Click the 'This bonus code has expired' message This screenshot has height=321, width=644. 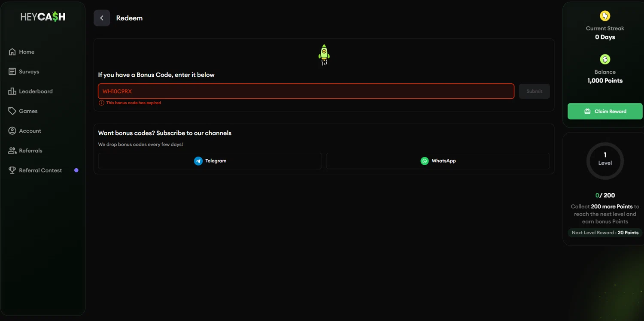click(134, 103)
